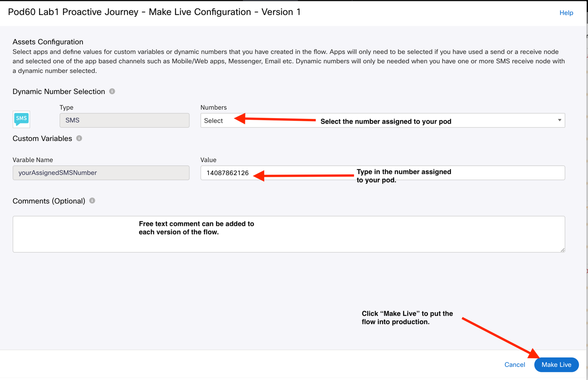Click the SMS channel icon
Image resolution: width=588 pixels, height=380 pixels.
(21, 119)
